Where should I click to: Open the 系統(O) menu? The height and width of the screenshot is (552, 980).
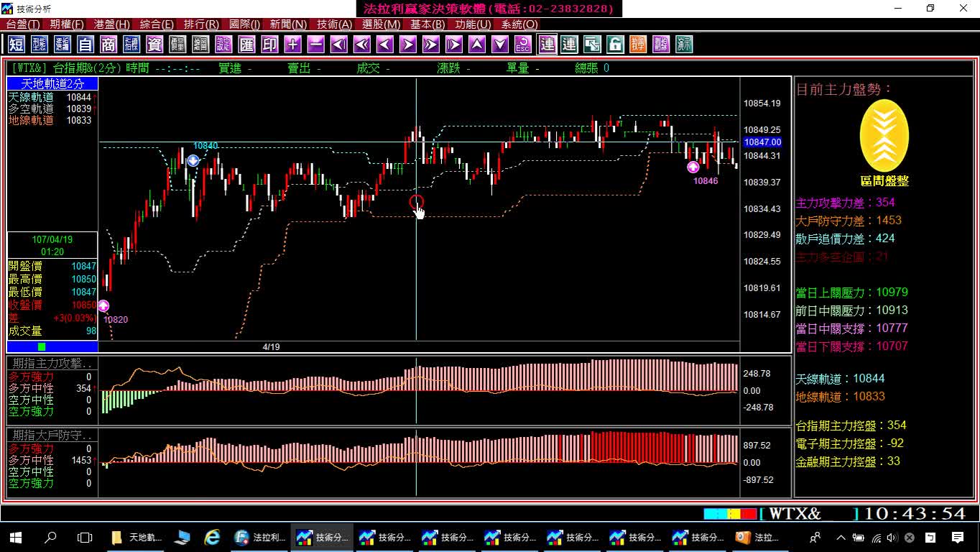[519, 24]
